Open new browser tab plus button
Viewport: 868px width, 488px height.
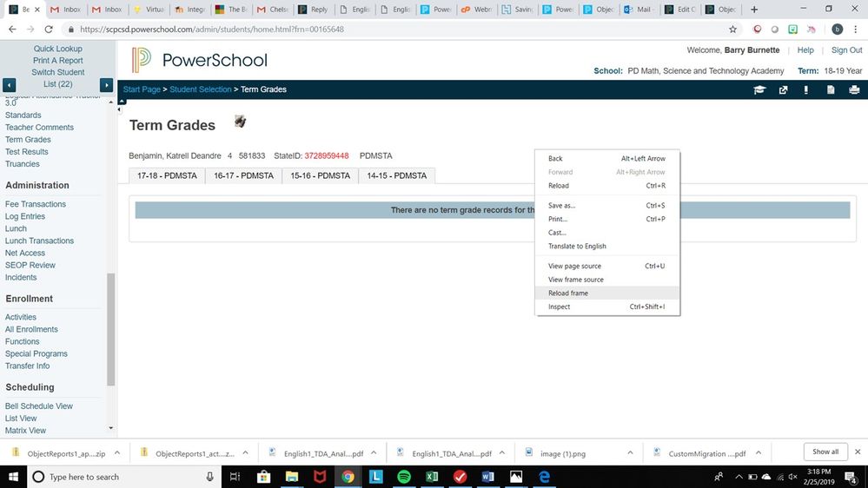(x=754, y=10)
